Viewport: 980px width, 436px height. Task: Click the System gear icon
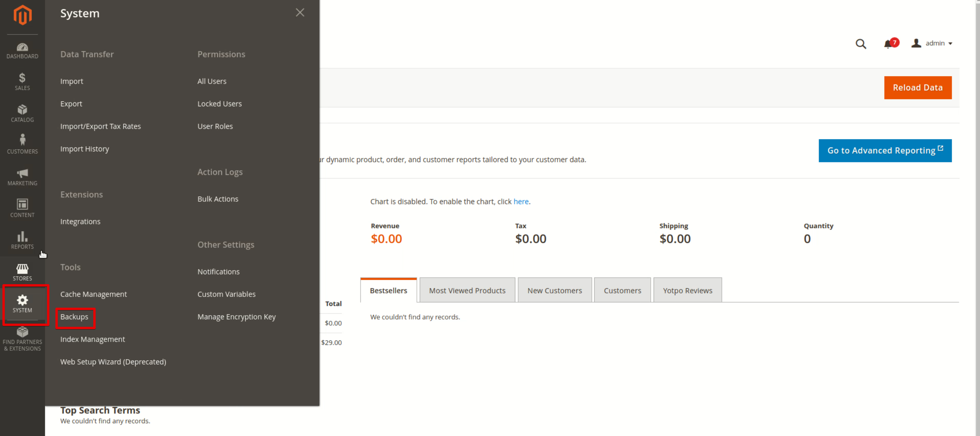[x=22, y=300]
